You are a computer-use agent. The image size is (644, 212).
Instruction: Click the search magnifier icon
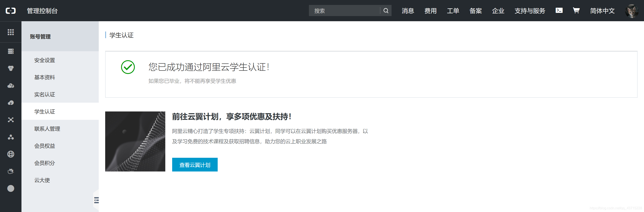pos(386,11)
